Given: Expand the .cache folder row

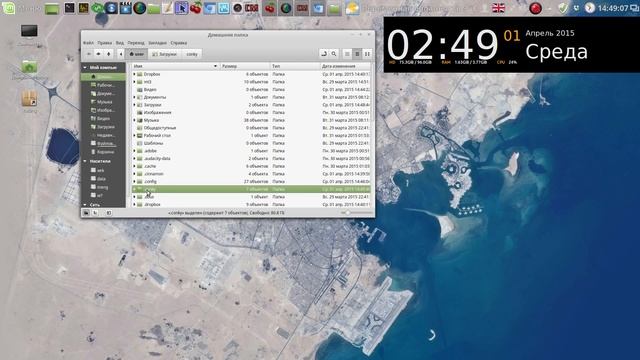Looking at the screenshot, I should 134,166.
